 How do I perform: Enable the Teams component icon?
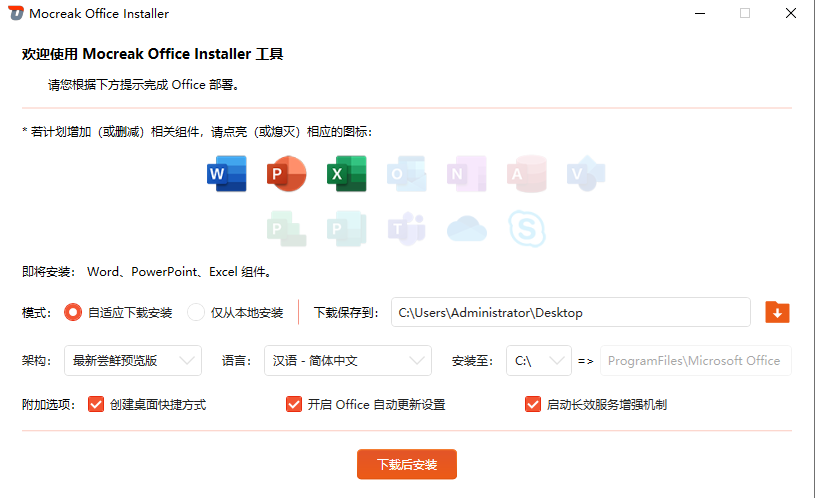406,229
